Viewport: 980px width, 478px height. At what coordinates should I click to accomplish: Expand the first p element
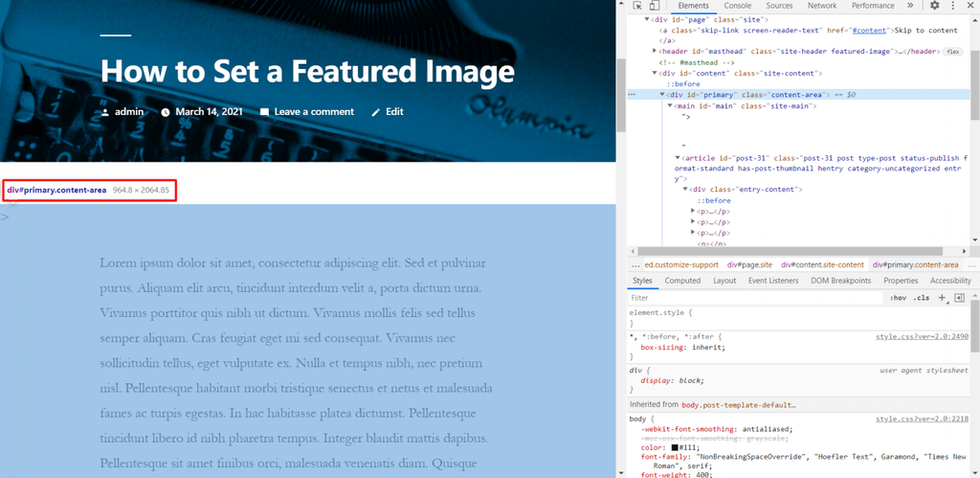click(693, 211)
